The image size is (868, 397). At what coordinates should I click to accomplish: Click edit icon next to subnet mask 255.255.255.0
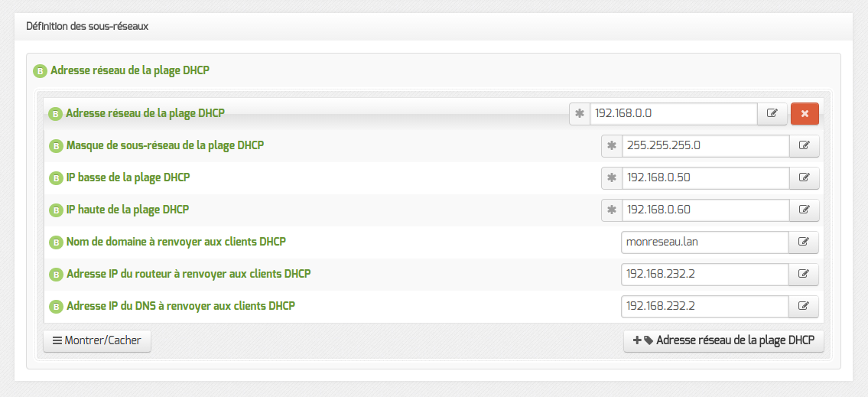click(x=805, y=145)
